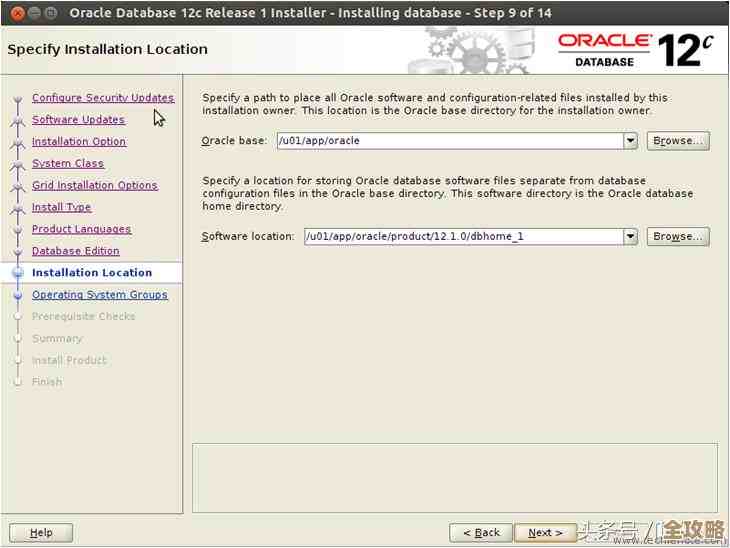The height and width of the screenshot is (548, 730).
Task: Click the Oracle base label
Action: (234, 141)
